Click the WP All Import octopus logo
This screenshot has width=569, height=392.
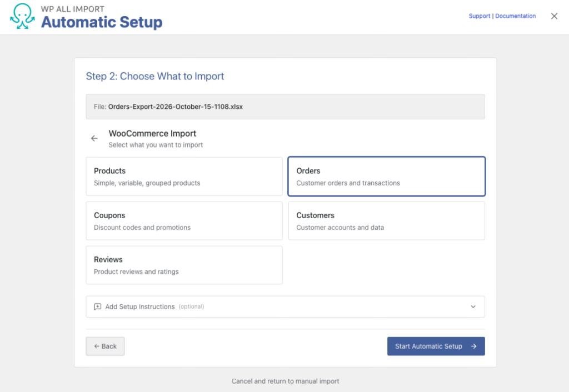22,16
